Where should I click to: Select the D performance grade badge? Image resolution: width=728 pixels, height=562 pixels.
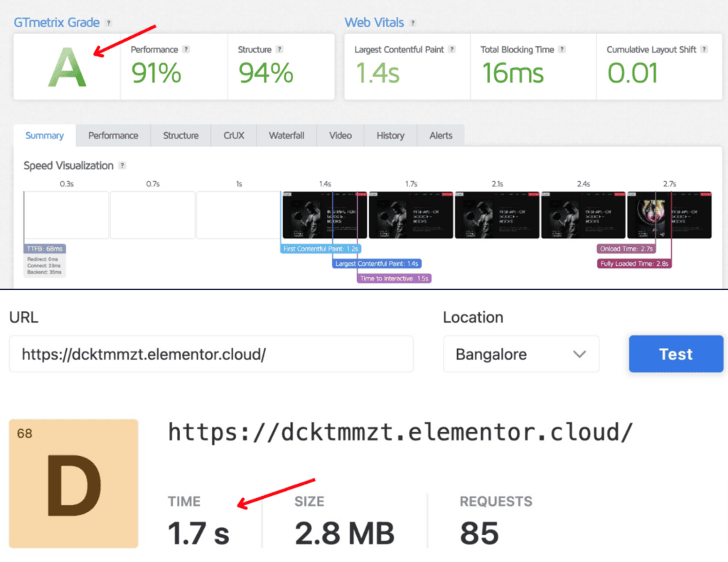(73, 483)
